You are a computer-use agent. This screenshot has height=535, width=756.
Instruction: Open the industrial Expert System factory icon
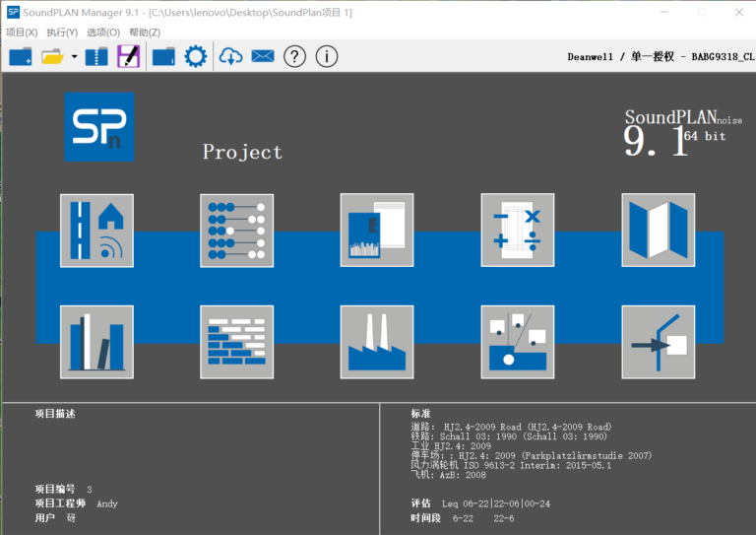point(377,342)
